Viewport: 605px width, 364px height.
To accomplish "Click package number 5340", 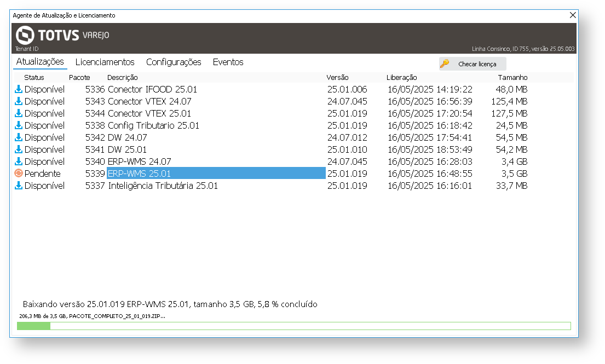I will tap(95, 161).
